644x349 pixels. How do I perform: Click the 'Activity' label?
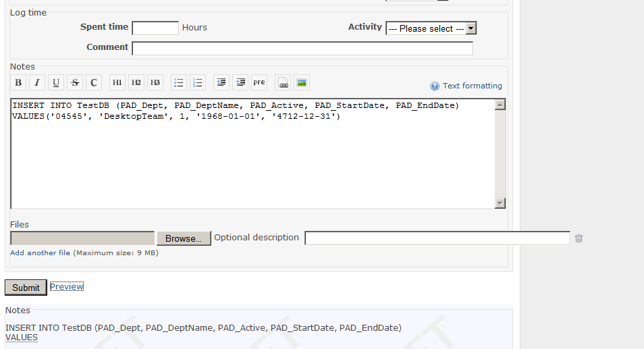365,27
